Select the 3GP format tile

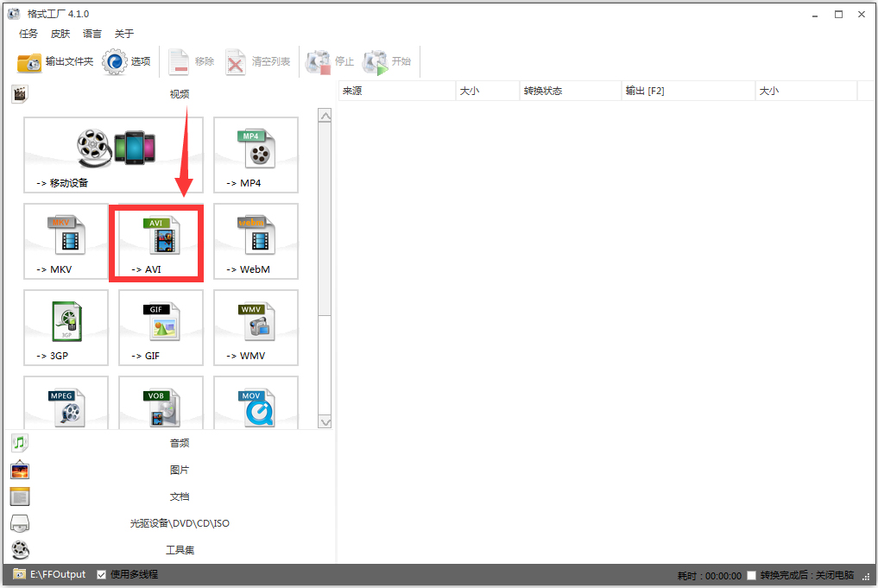pos(66,328)
